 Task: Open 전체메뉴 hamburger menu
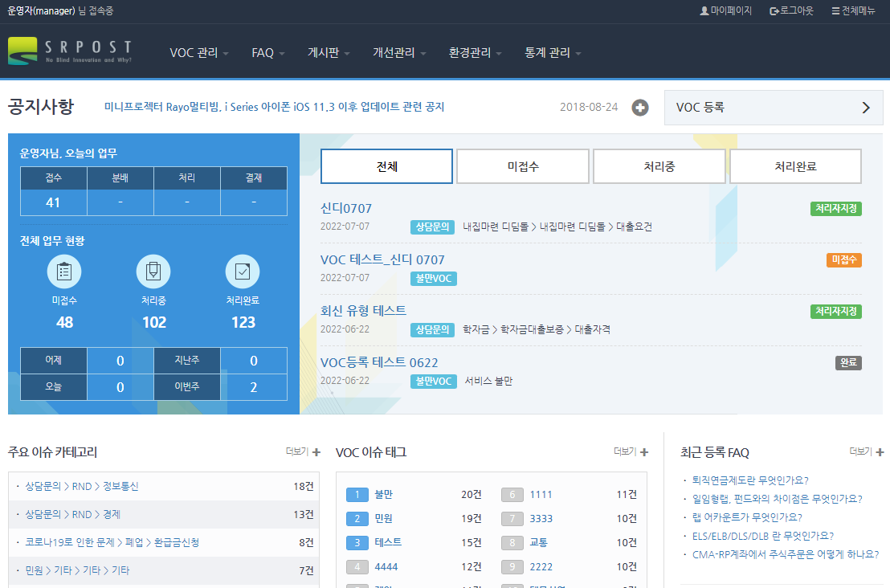click(x=835, y=11)
